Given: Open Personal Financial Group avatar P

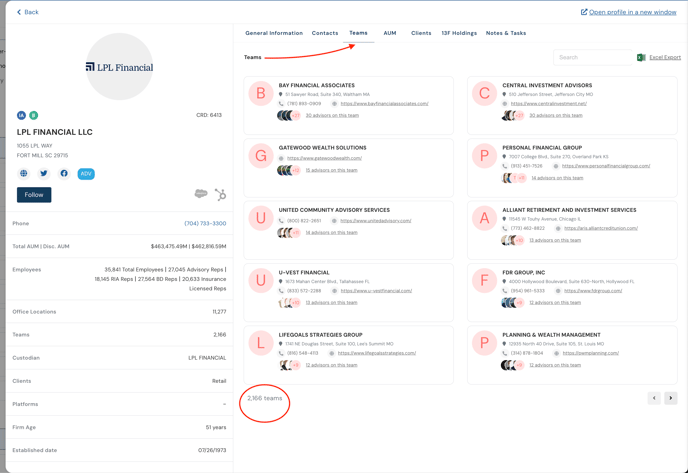Looking at the screenshot, I should 484,156.
